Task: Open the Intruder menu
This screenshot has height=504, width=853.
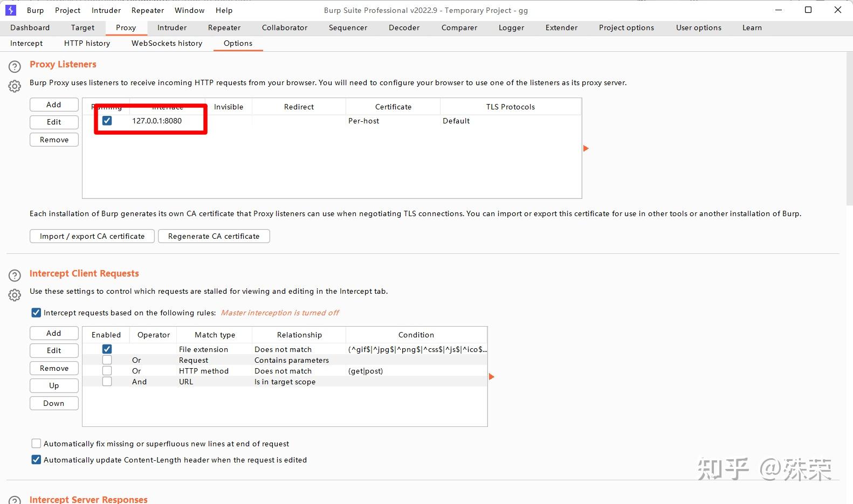Action: (x=106, y=10)
